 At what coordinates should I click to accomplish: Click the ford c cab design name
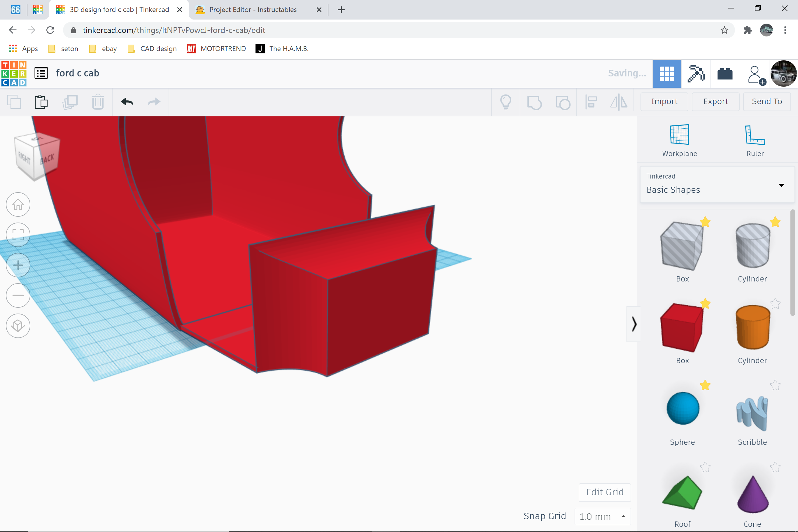(x=78, y=73)
